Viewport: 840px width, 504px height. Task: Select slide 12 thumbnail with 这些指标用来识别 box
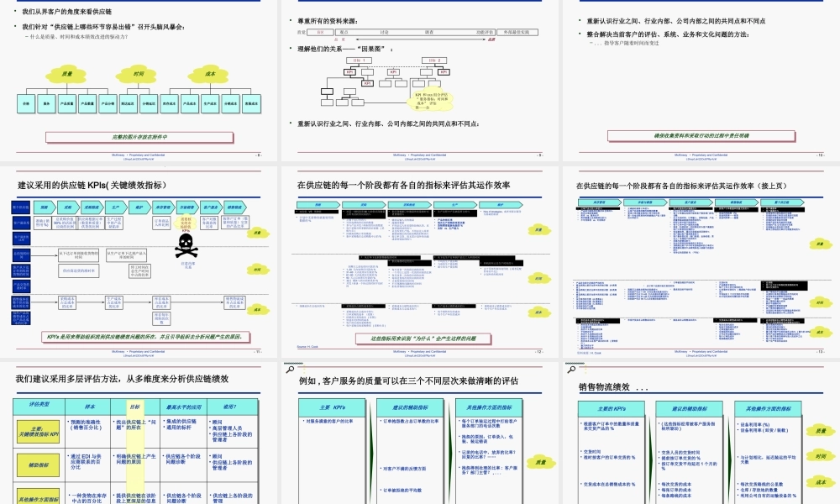click(419, 262)
